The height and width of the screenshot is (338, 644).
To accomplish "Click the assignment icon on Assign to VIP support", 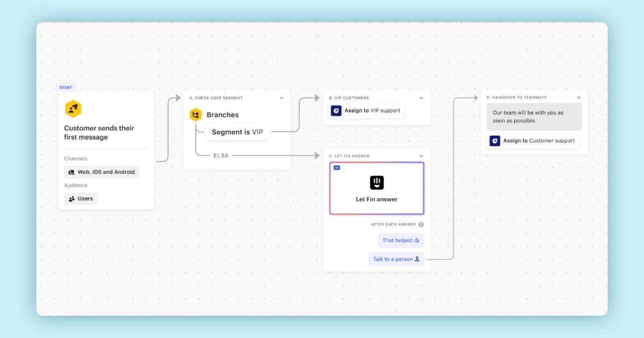I will (x=336, y=111).
